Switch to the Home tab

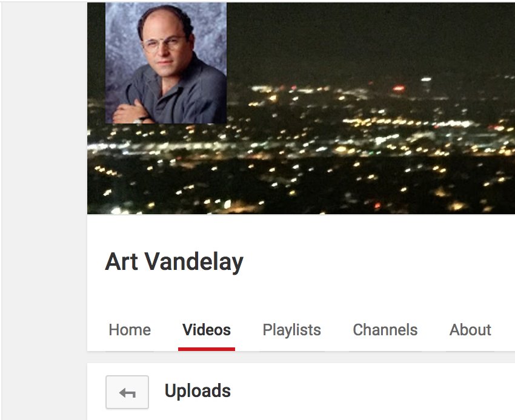(x=130, y=330)
